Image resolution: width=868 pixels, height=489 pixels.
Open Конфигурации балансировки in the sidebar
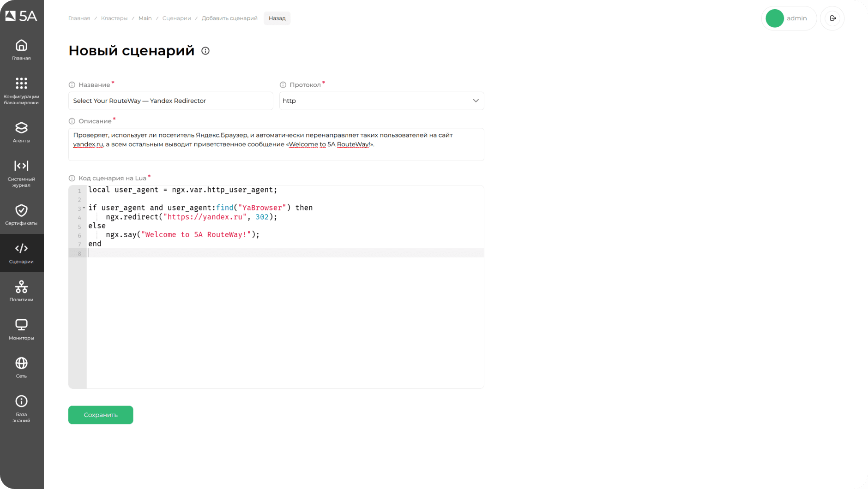(21, 91)
